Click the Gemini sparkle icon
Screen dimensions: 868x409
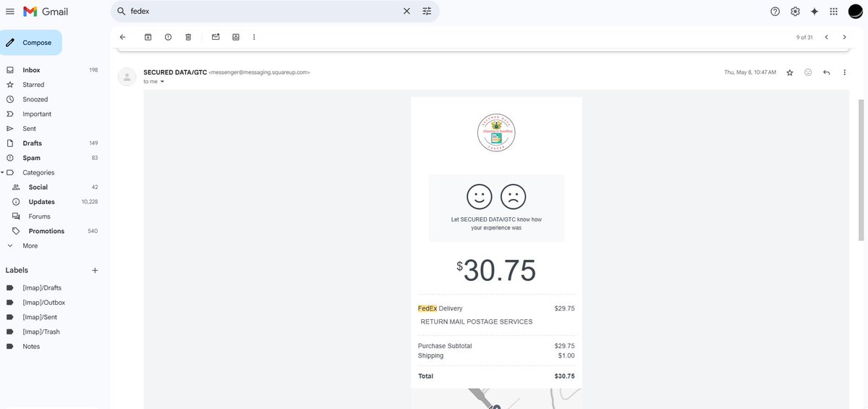click(814, 12)
